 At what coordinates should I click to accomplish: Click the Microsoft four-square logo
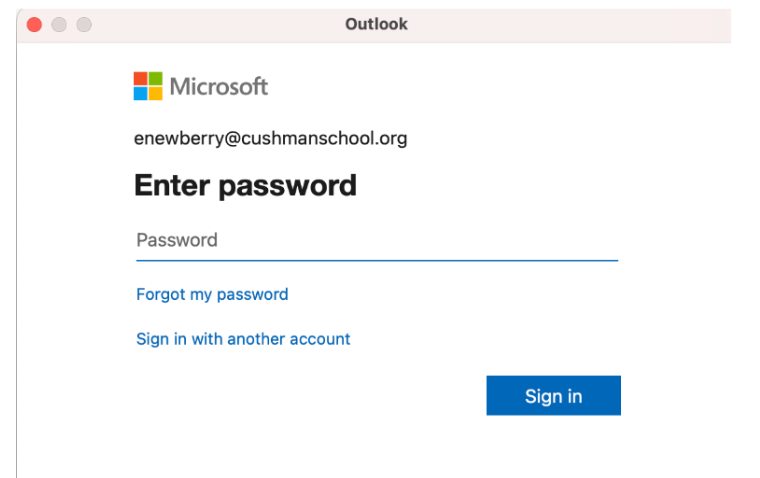pos(148,86)
